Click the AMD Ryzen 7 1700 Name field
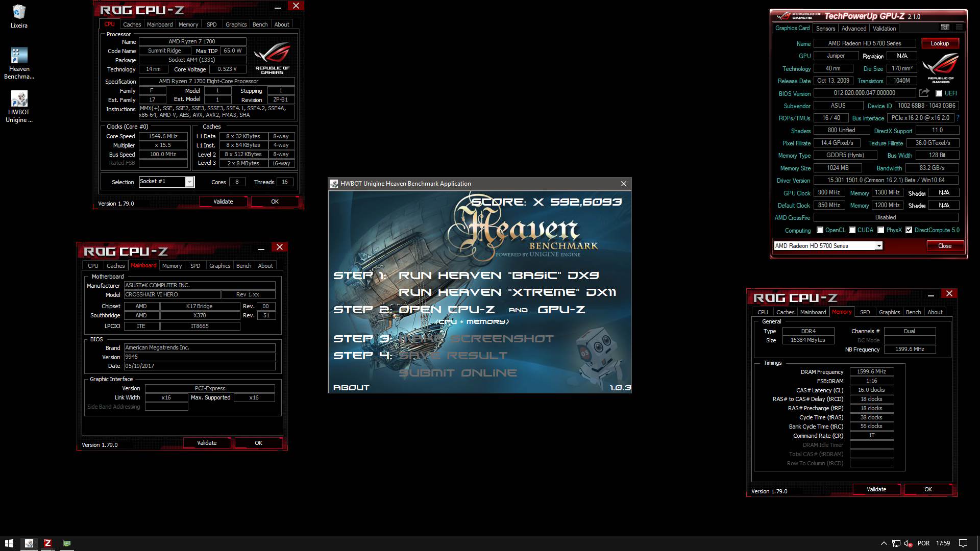Image resolution: width=980 pixels, height=551 pixels. pyautogui.click(x=192, y=41)
